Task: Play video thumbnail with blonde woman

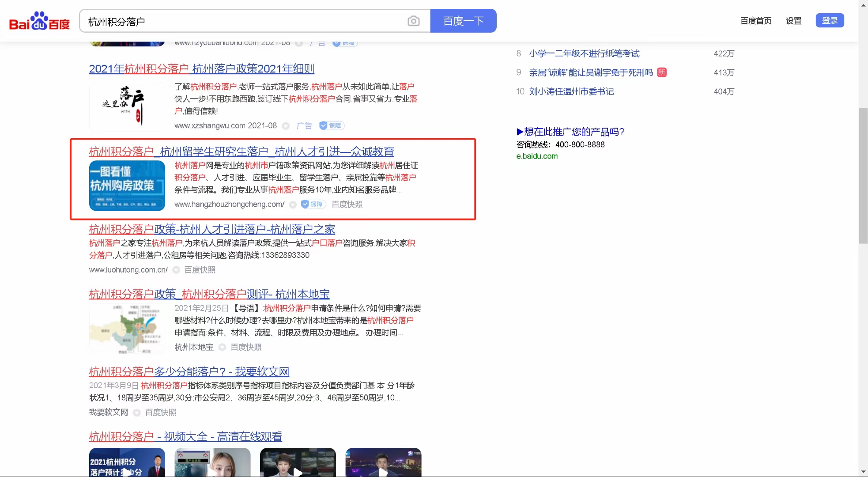Action: (212, 462)
